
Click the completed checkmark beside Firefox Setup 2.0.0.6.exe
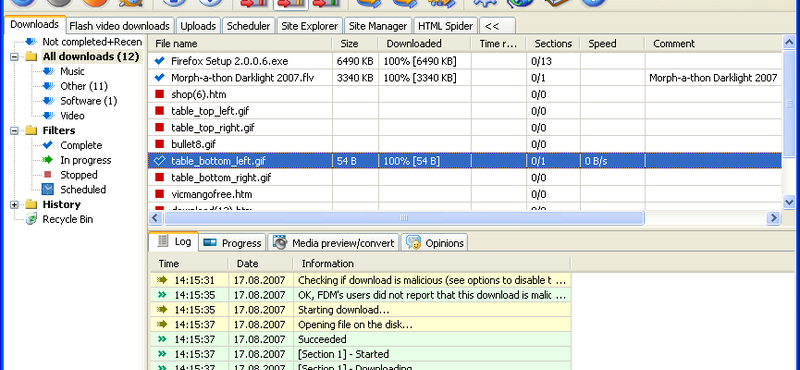[x=160, y=61]
